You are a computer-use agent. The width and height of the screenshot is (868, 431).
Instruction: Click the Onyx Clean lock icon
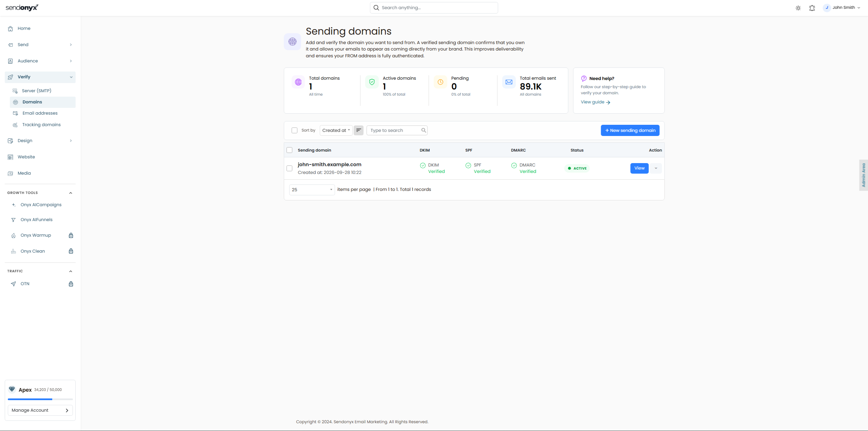pos(71,251)
